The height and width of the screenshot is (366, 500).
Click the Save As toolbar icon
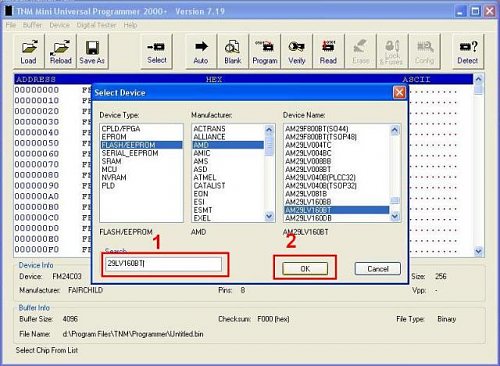pos(92,52)
